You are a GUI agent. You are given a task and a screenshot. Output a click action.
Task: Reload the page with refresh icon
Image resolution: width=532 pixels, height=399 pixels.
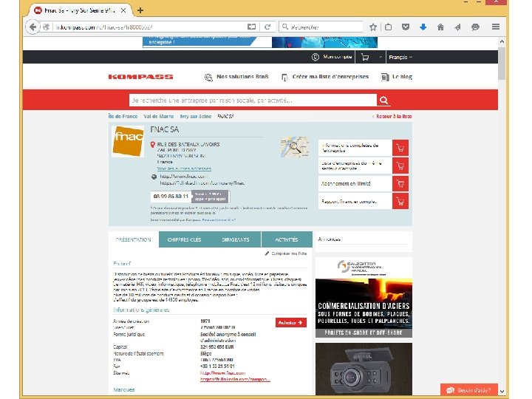(x=267, y=27)
